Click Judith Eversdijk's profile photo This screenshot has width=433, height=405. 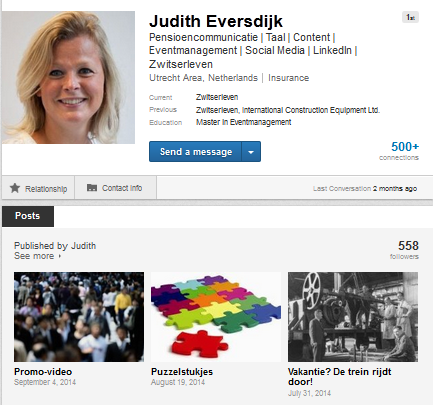(68, 77)
